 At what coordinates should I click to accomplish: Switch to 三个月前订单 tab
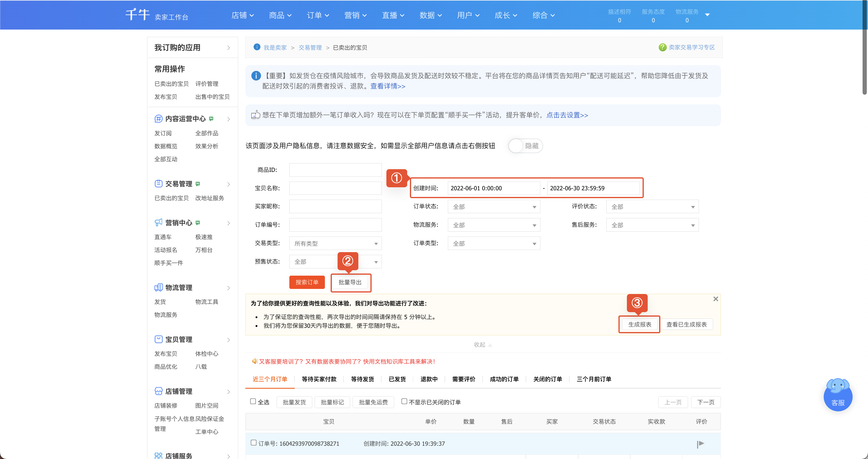coord(594,379)
